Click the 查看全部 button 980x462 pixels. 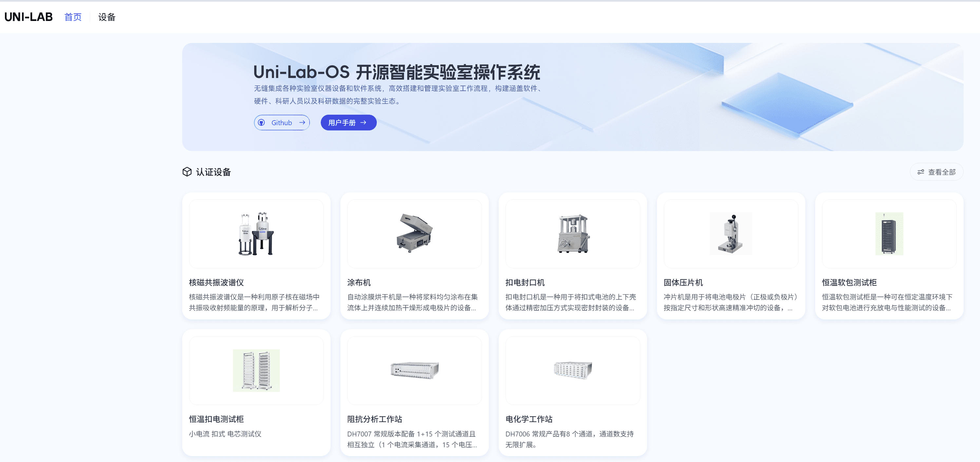pyautogui.click(x=936, y=172)
